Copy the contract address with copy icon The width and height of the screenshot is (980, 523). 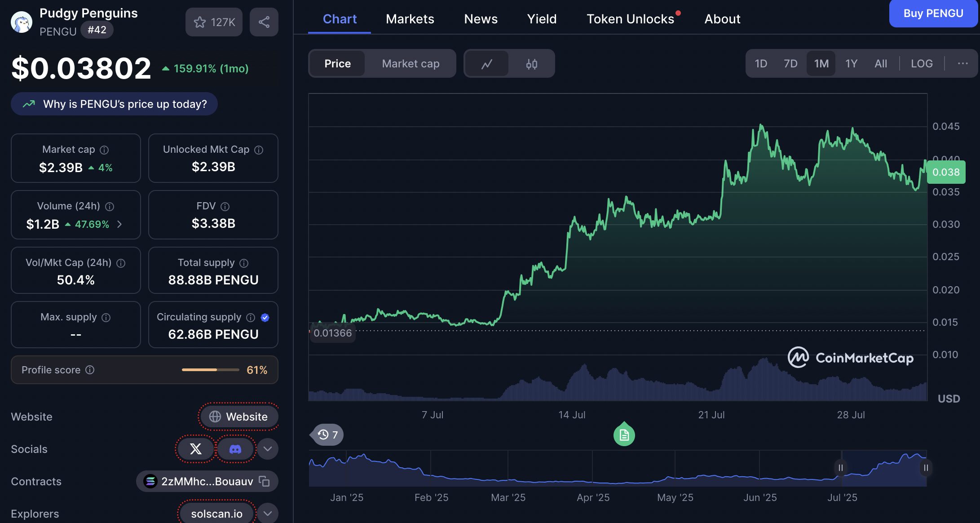[x=264, y=481]
